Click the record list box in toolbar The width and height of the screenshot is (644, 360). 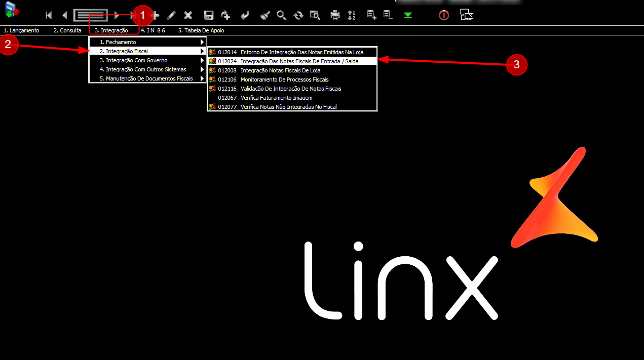pos(91,15)
